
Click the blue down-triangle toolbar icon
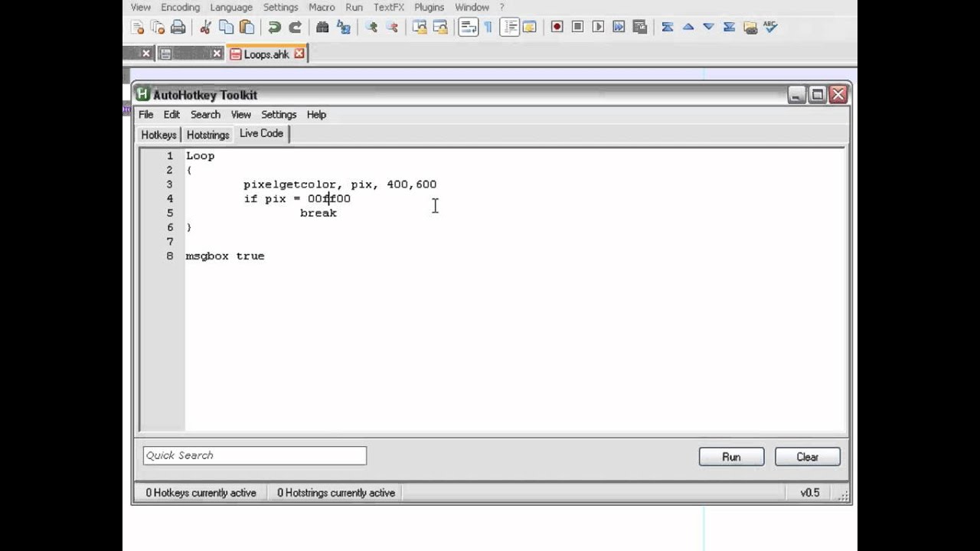coord(709,28)
